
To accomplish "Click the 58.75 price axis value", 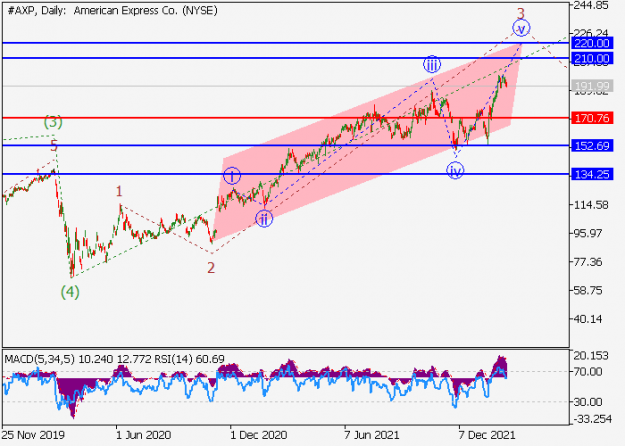I will (x=588, y=290).
